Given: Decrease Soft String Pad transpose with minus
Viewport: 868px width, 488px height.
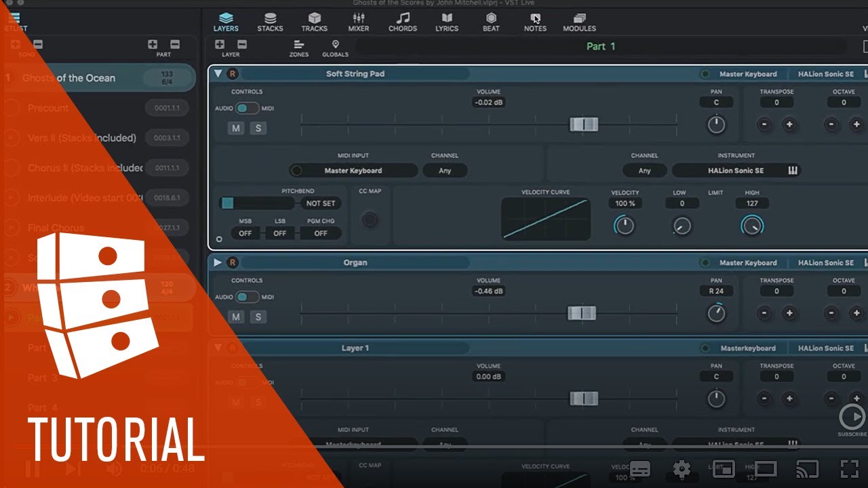Looking at the screenshot, I should 764,124.
